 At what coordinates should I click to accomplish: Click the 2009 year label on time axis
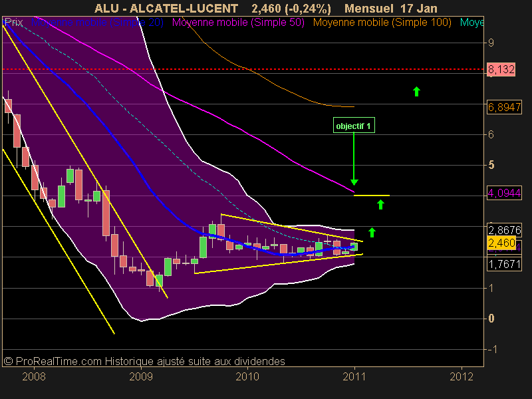coord(141,376)
